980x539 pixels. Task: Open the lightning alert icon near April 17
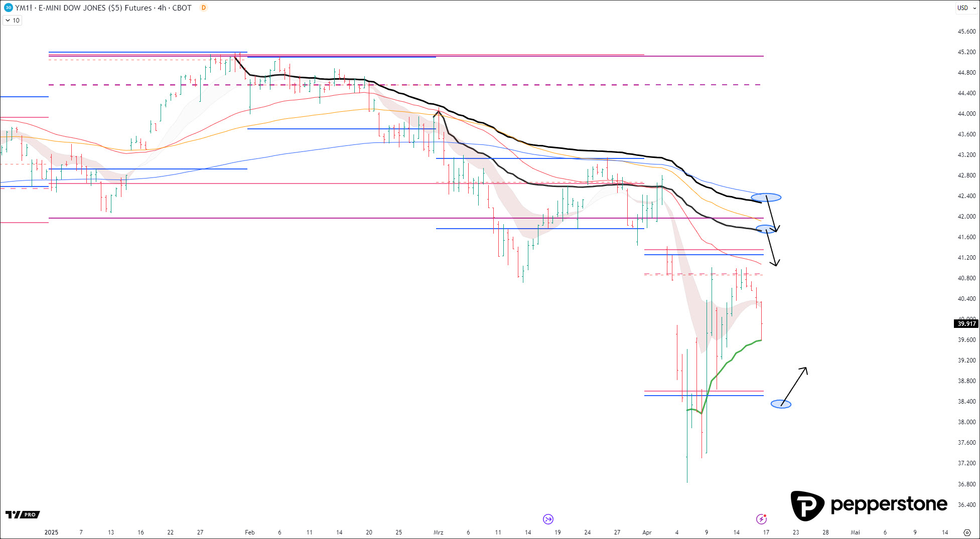click(762, 519)
